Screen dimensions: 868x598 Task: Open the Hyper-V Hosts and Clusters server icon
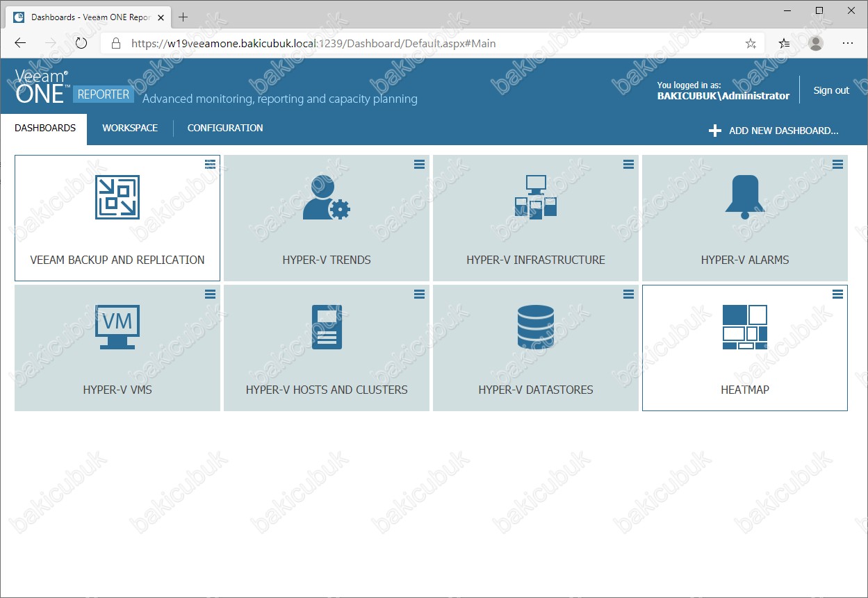pos(327,327)
